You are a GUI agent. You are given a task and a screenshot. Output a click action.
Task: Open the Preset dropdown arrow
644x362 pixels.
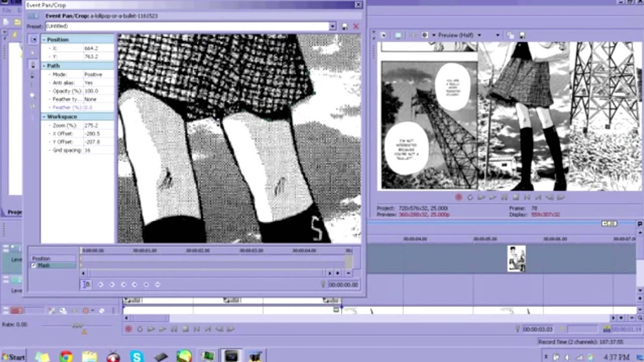(x=332, y=26)
